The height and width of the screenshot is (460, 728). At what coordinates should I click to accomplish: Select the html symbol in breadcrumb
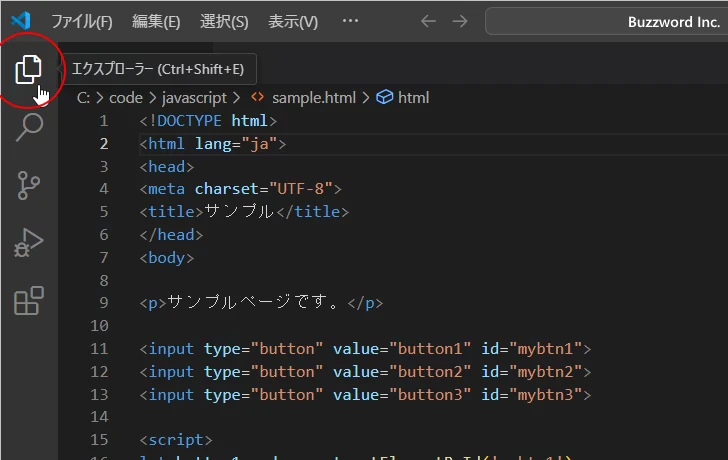(x=414, y=97)
